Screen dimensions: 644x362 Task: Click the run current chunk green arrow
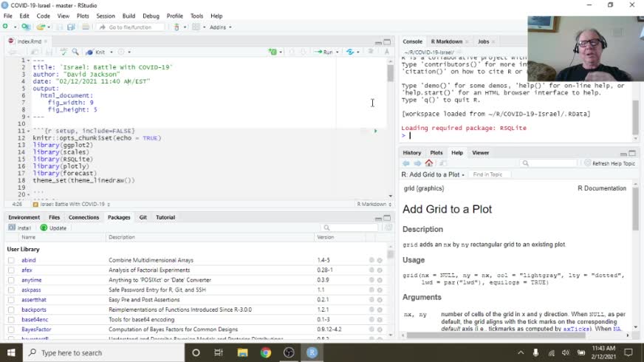(x=375, y=131)
